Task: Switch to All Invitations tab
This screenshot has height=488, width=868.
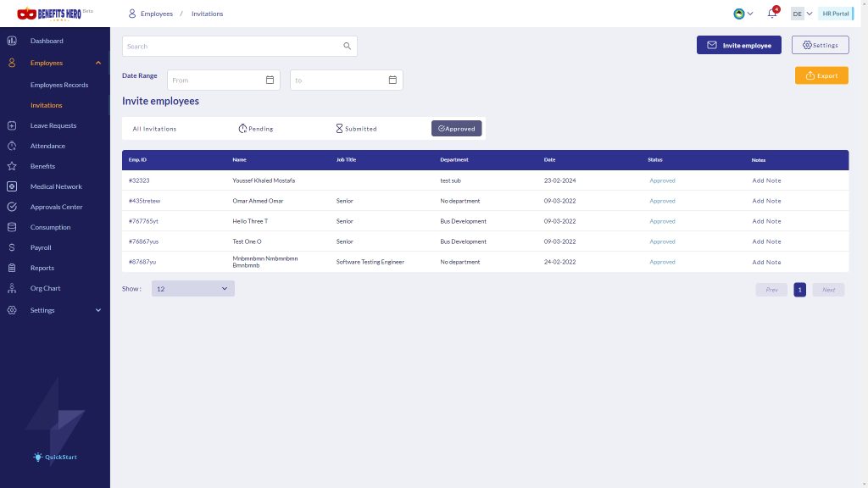Action: click(x=154, y=129)
